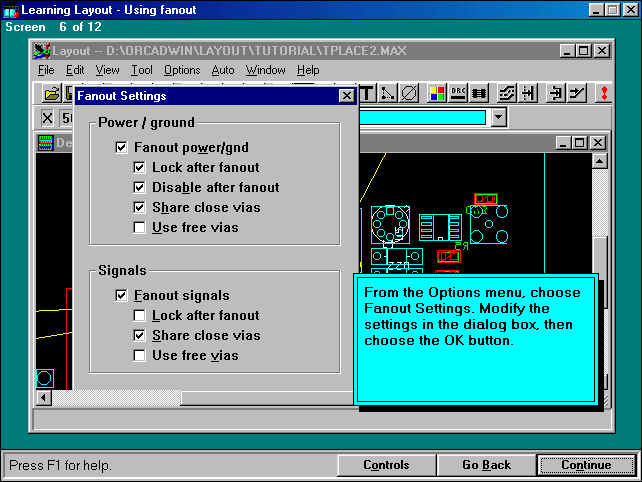Screen dimensions: 642x482
Task: Expand the cyan layer dropdown arrow
Action: pyautogui.click(x=499, y=118)
